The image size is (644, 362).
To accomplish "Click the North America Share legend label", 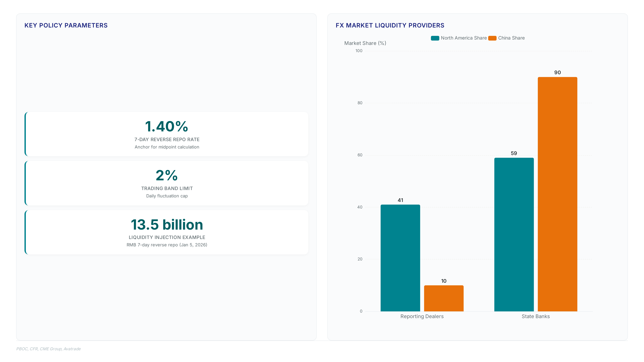I will pyautogui.click(x=464, y=38).
